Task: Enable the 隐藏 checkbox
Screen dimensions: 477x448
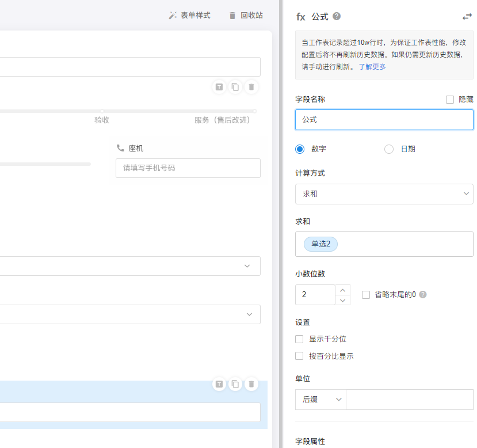Action: [x=450, y=100]
